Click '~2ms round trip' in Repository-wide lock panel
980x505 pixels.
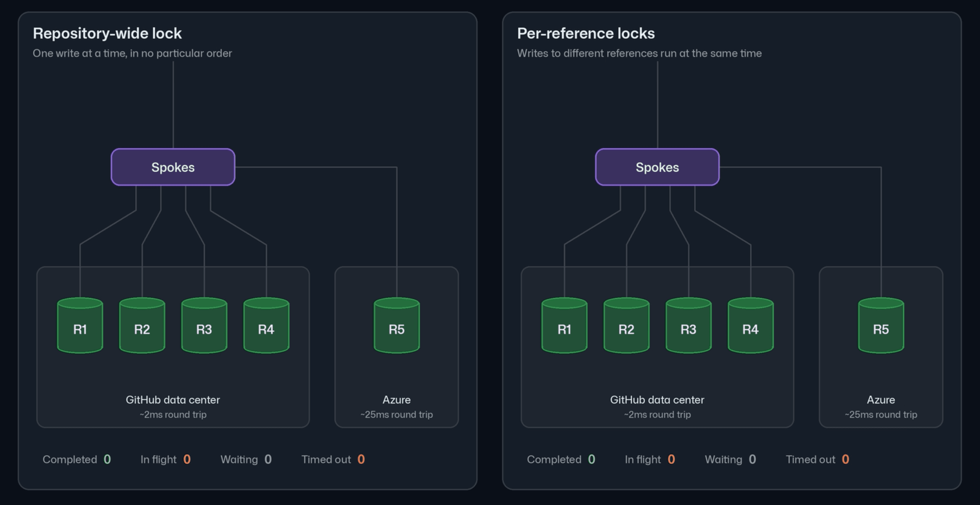click(x=173, y=414)
